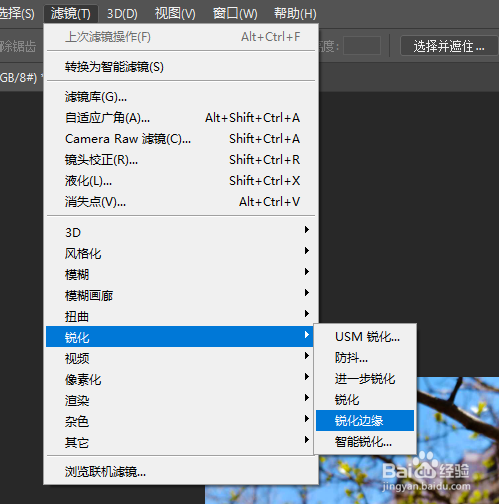Viewport: 499px width, 504px height.
Task: Click the highlighted 锐化 submenu item
Action: [x=180, y=337]
